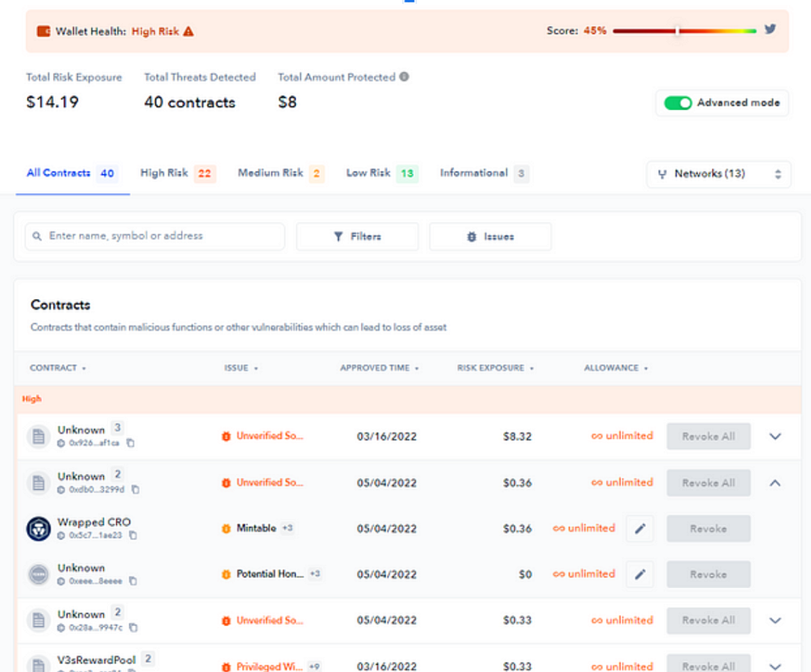Click Unverified So... issue for 0x926...af1ca

coord(269,436)
